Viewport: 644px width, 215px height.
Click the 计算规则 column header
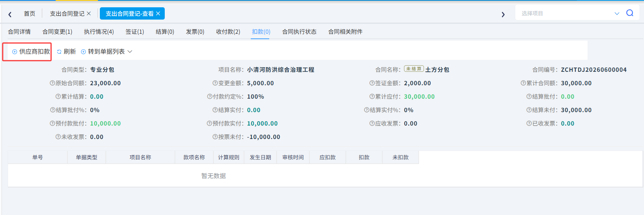[x=228, y=157]
